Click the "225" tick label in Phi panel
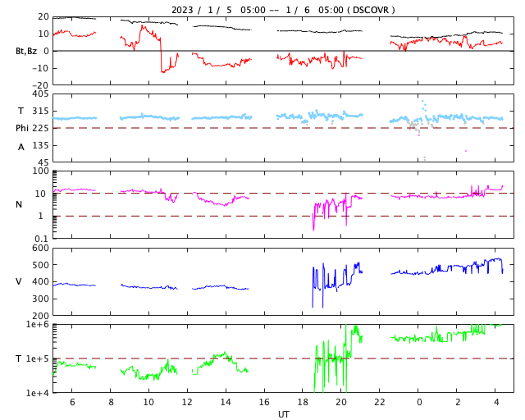The image size is (525, 420). point(40,128)
